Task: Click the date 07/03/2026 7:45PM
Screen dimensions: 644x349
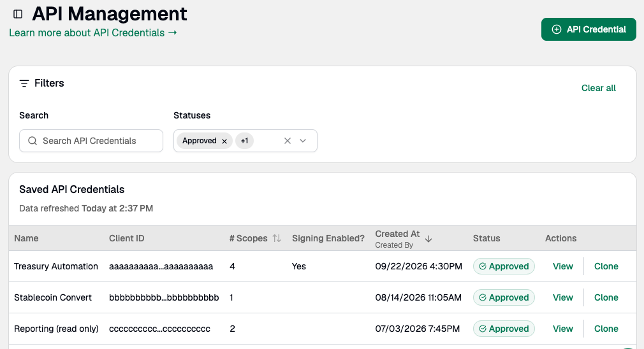Action: coord(417,329)
